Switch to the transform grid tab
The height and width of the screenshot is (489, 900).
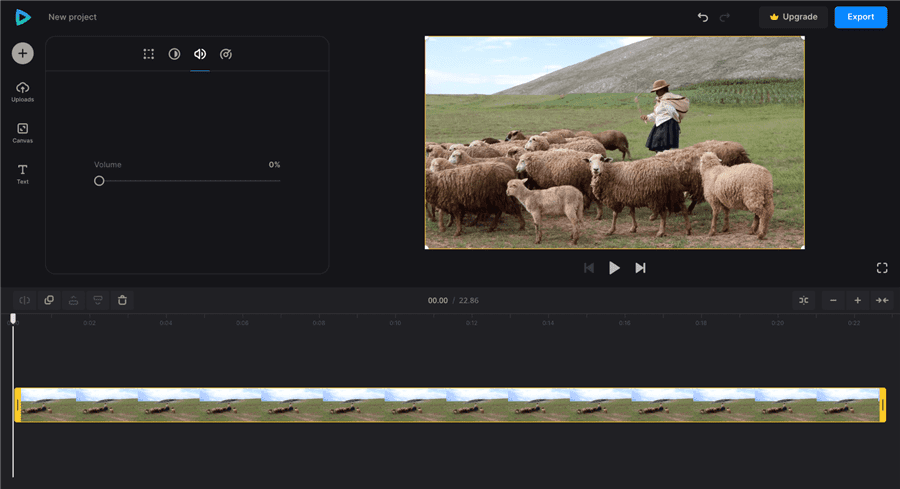click(149, 54)
